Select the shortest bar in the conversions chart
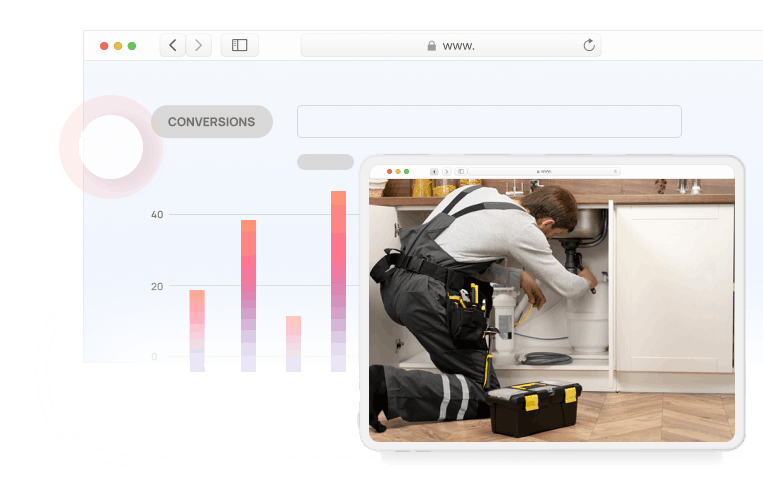Screen dimensions: 763x479 click(293, 343)
